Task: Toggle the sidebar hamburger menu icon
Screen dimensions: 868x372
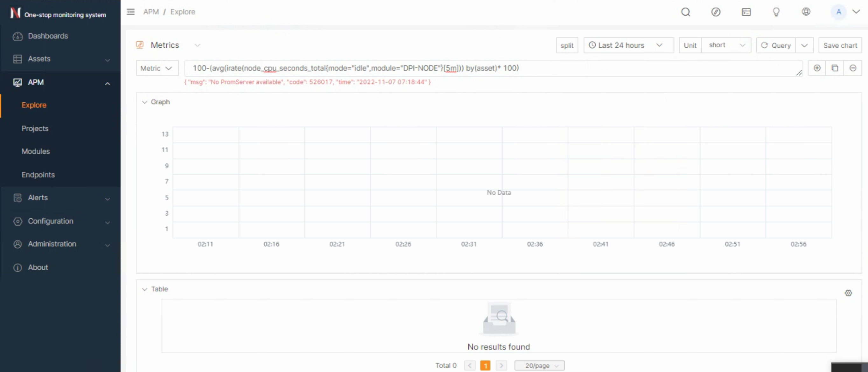Action: pyautogui.click(x=131, y=12)
